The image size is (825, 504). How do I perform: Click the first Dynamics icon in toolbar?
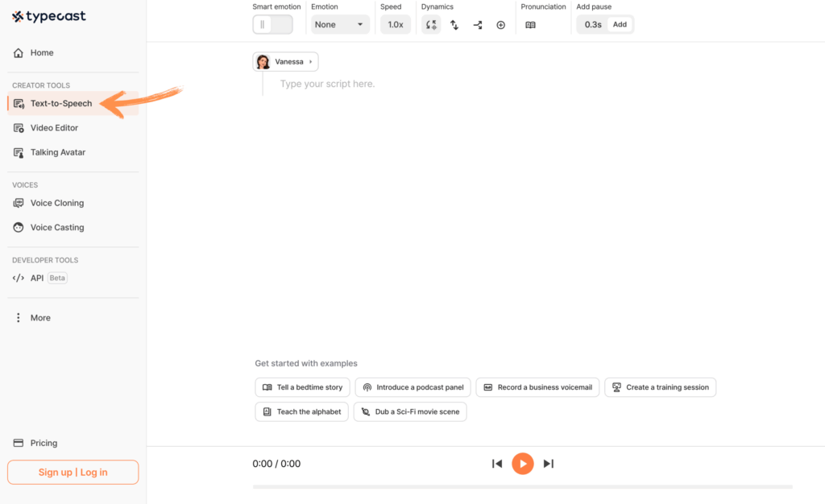(431, 25)
